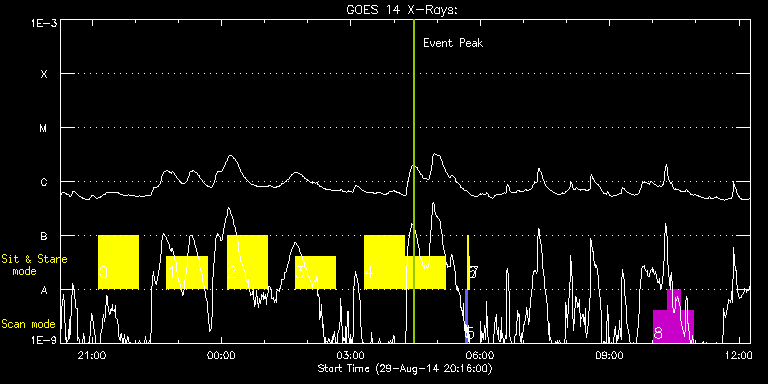768x384 pixels.
Task: Click the yellow observation block labeled 2
Action: [x=248, y=263]
